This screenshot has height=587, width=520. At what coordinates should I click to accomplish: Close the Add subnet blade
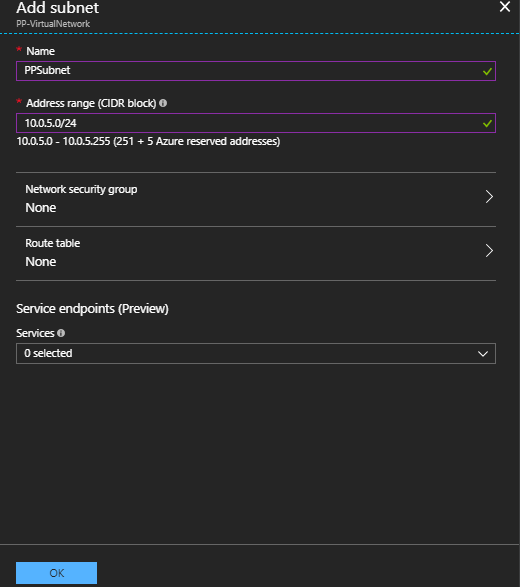(505, 7)
